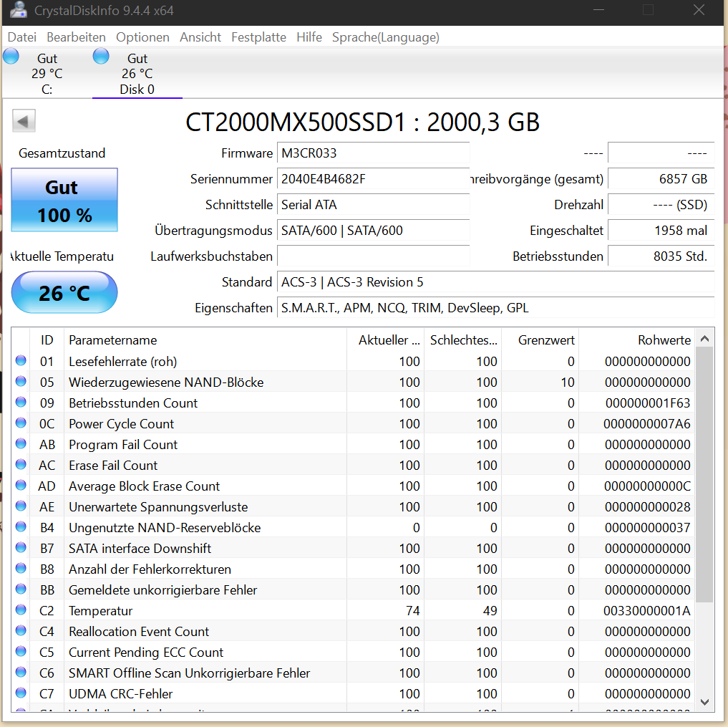
Task: Open the Festplatte menu
Action: [258, 37]
